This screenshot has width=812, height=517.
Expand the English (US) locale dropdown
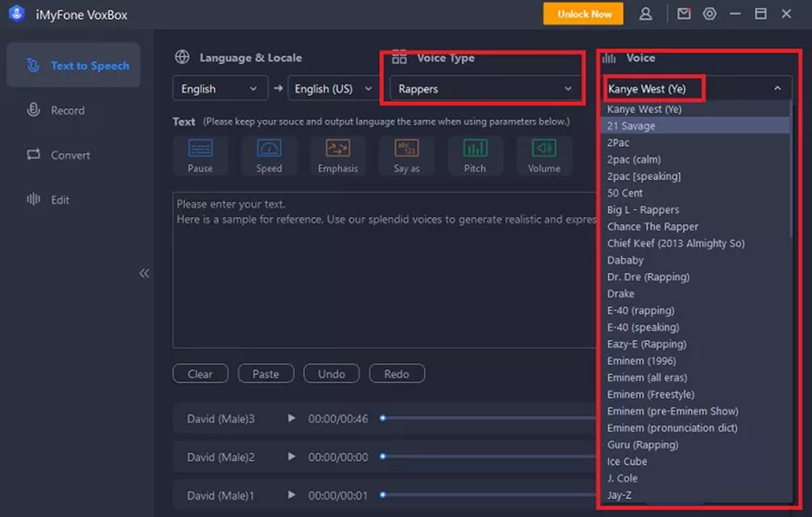click(x=333, y=88)
